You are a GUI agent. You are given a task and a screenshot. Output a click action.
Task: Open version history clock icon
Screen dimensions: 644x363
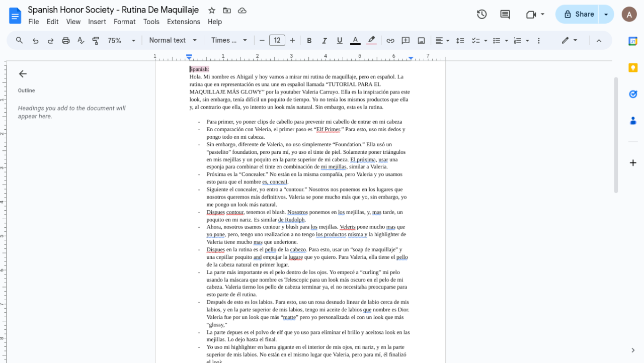[481, 14]
